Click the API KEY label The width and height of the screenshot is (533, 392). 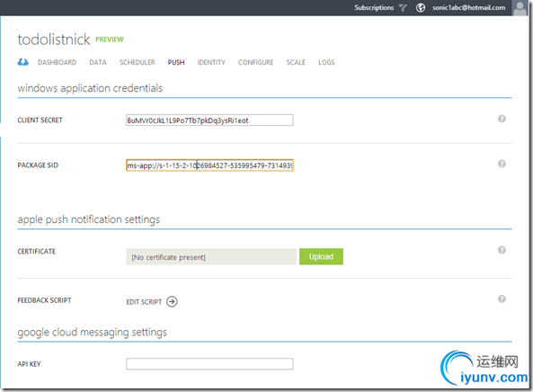click(x=30, y=364)
